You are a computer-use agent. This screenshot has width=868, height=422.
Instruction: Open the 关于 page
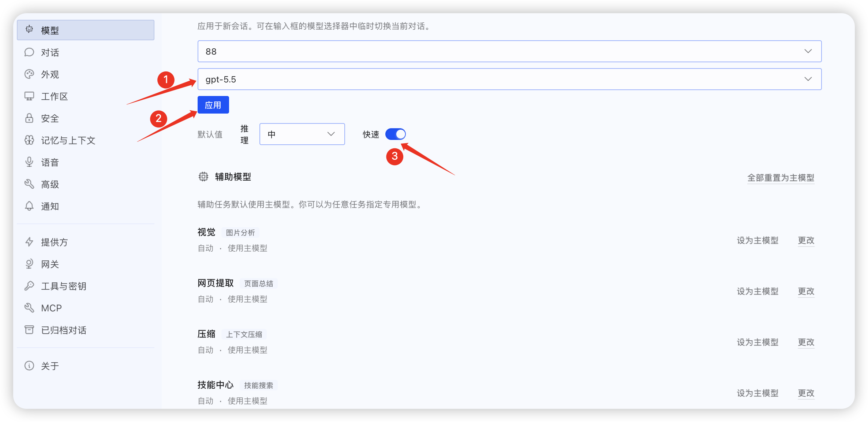click(x=86, y=366)
